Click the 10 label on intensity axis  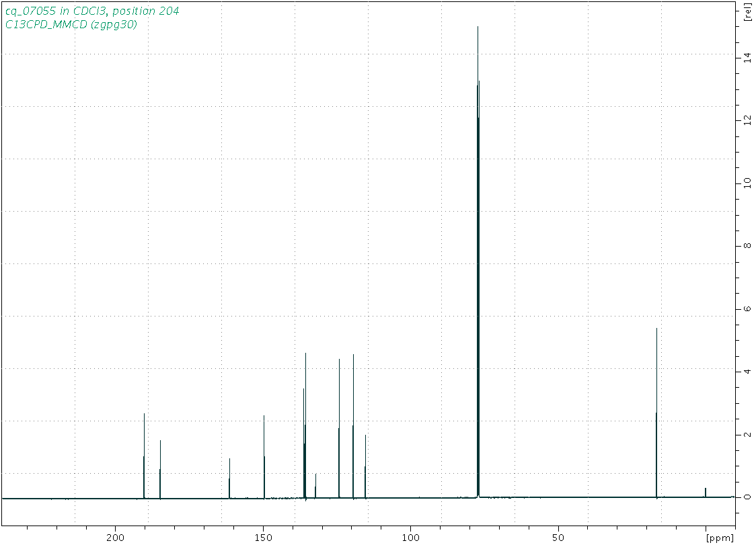click(x=748, y=183)
